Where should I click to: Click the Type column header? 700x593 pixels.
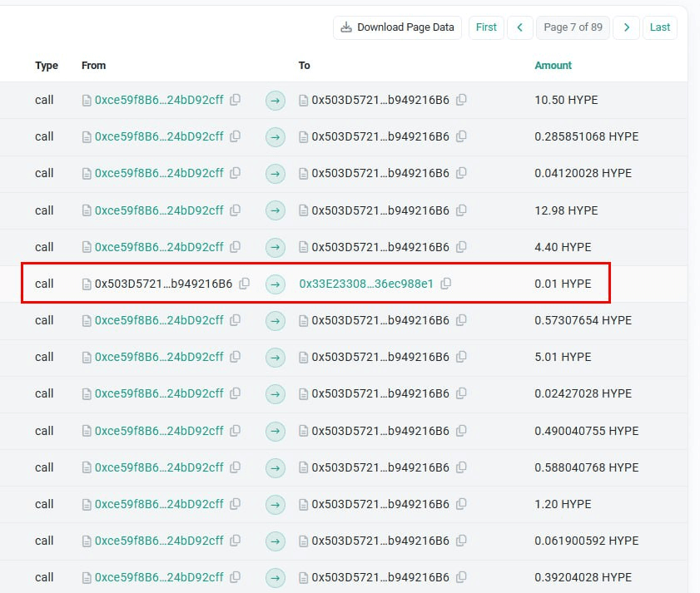(x=47, y=66)
